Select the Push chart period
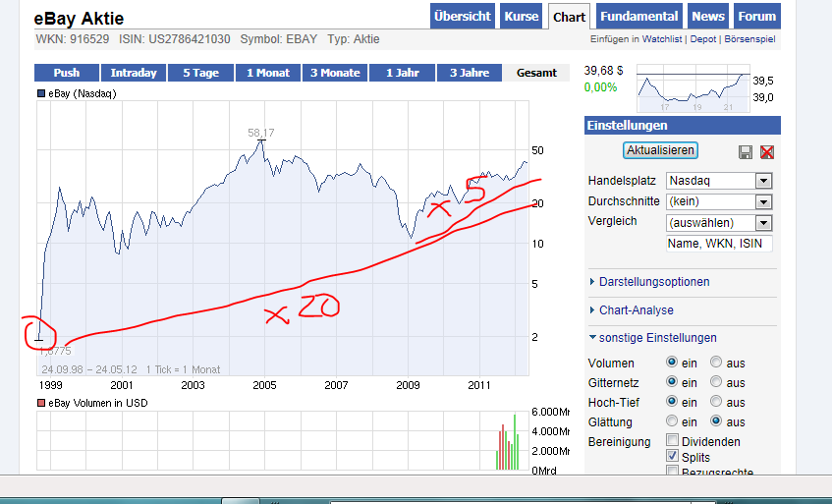 pos(67,73)
